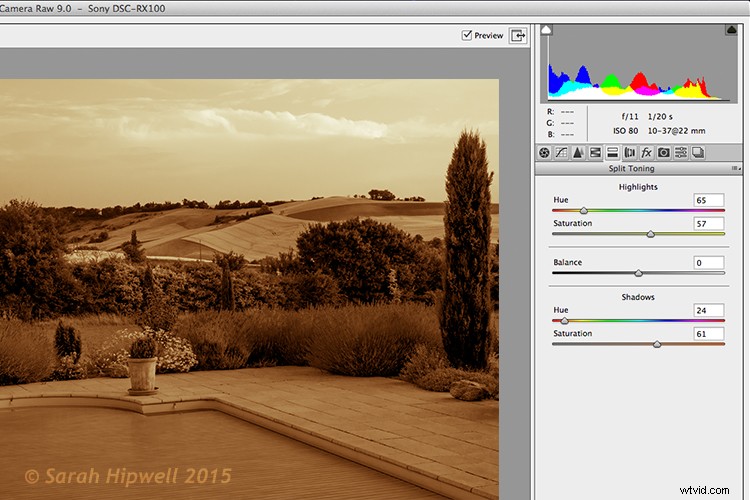The width and height of the screenshot is (750, 500).
Task: Click the Shadows Saturation slider
Action: [x=639, y=344]
